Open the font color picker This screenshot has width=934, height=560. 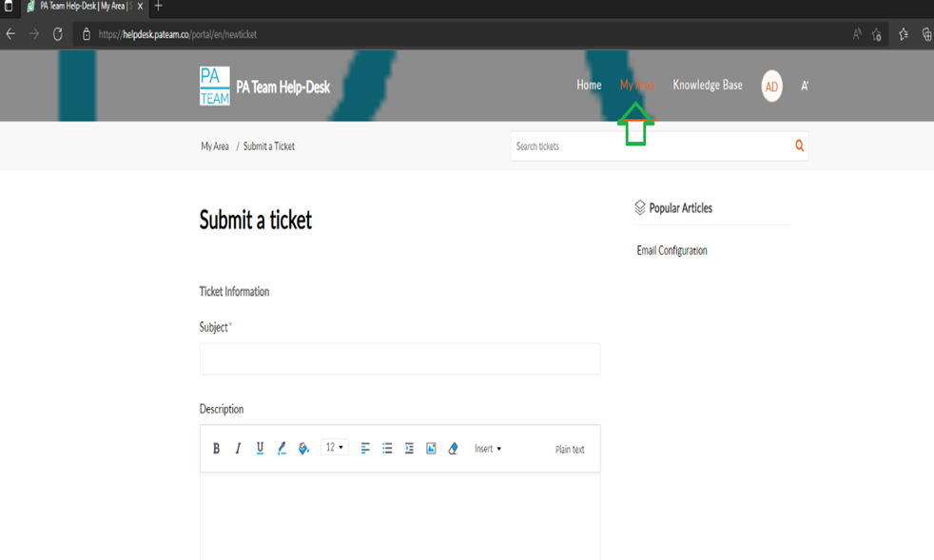(x=282, y=449)
